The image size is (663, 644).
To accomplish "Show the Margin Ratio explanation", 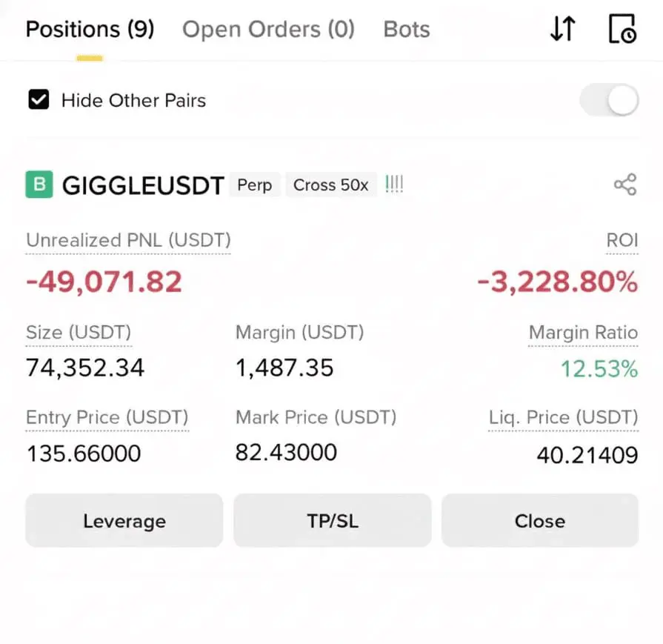I will tap(583, 333).
